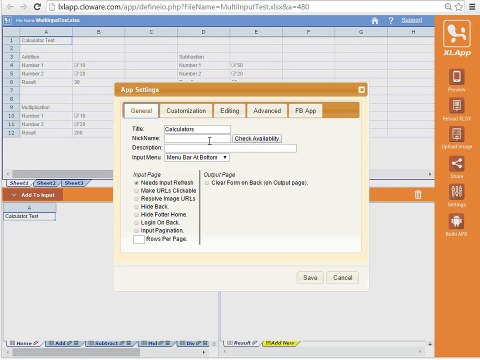Click the trash delete icon
The image size is (480, 360).
418,195
